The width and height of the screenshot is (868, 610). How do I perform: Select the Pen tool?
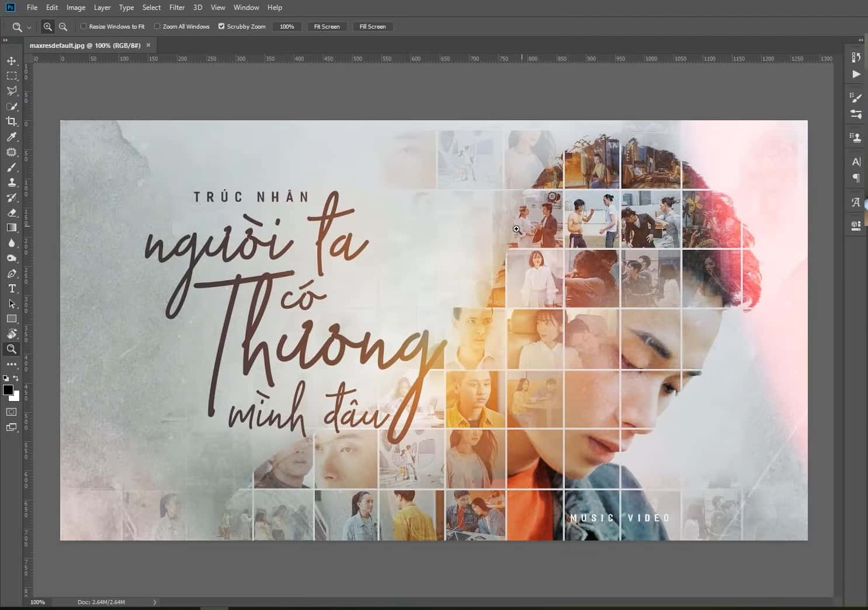tap(12, 273)
